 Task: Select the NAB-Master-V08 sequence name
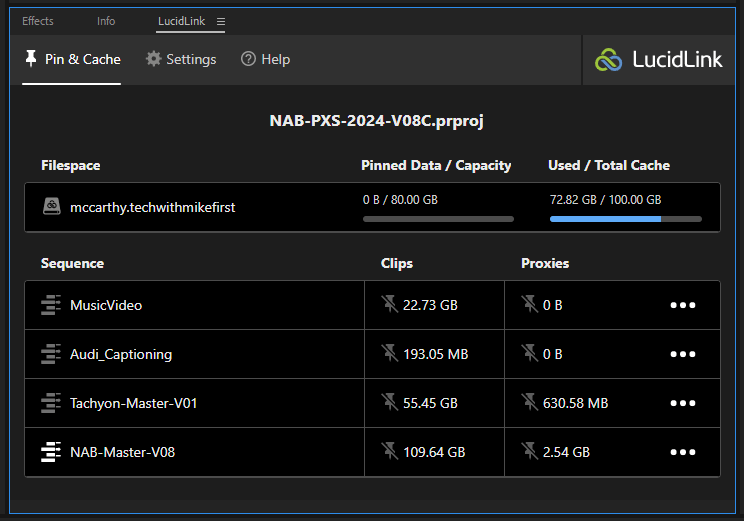tap(122, 452)
